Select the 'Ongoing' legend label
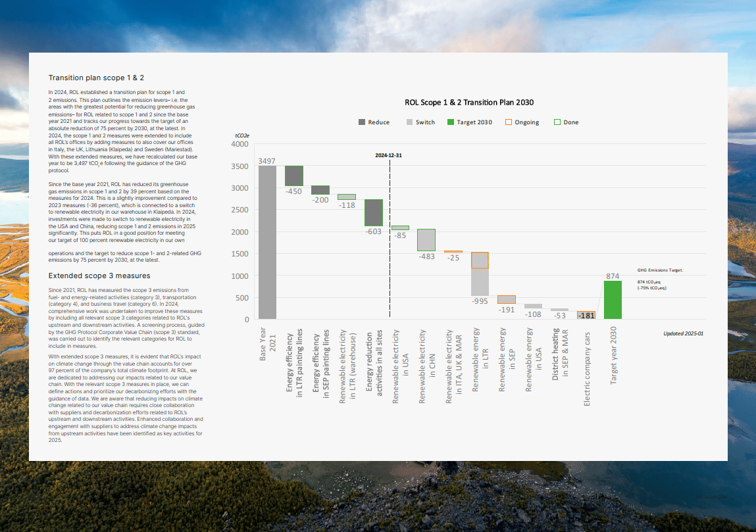This screenshot has height=532, width=756. coord(526,122)
